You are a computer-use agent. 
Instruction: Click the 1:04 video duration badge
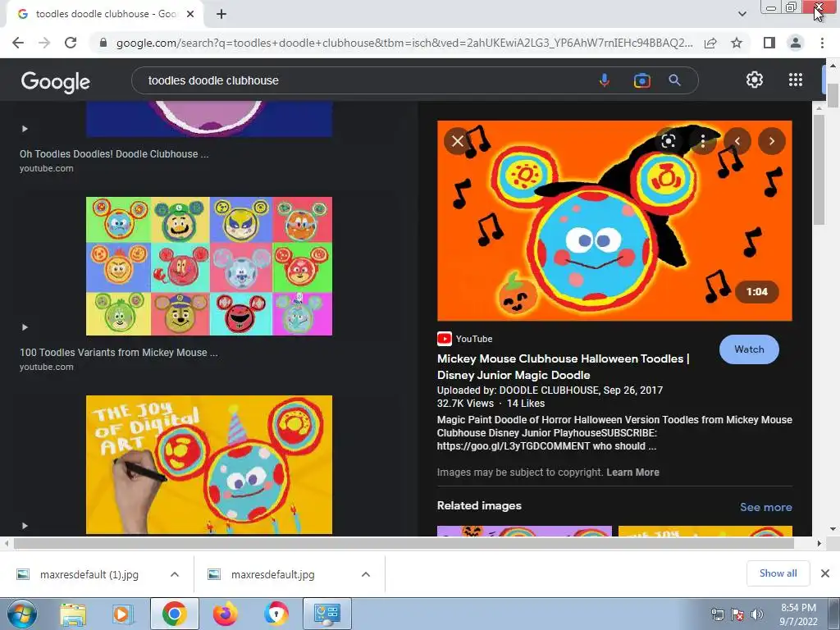click(x=756, y=292)
